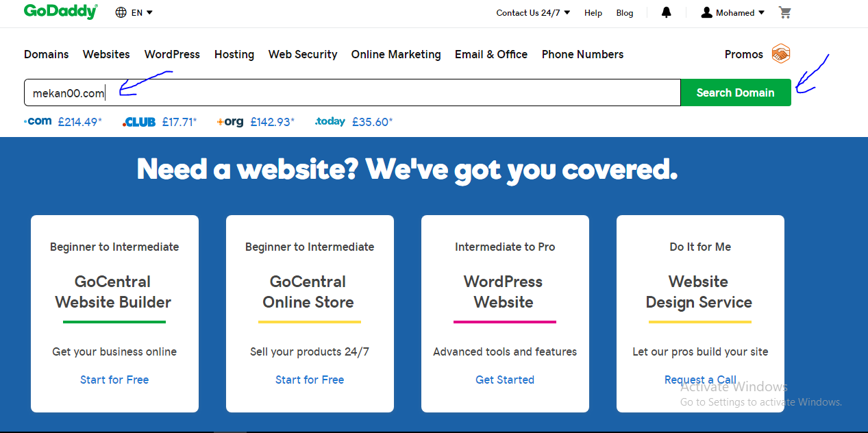Image resolution: width=868 pixels, height=433 pixels.
Task: Open the Websites menu
Action: pyautogui.click(x=106, y=54)
